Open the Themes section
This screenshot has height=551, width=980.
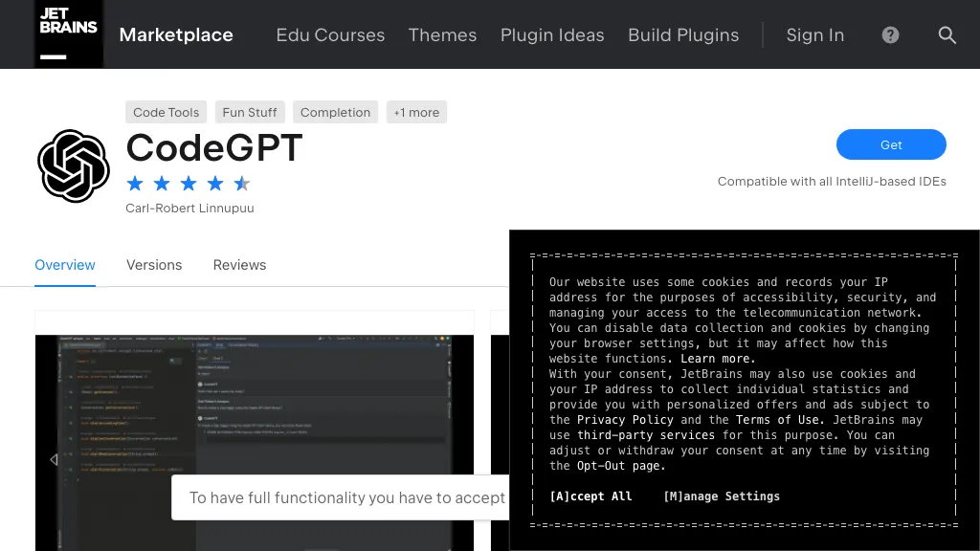pos(442,35)
